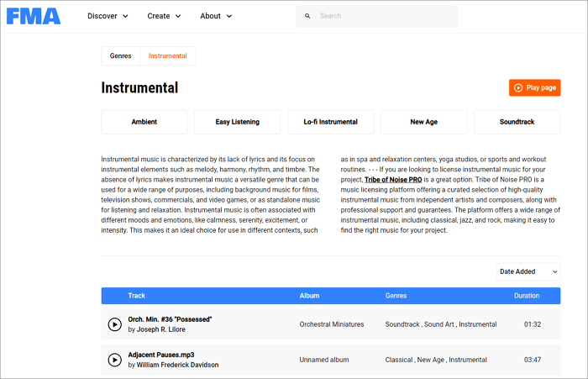This screenshot has height=379, width=588.
Task: Open the Easy Listening subgenre
Action: click(x=237, y=122)
